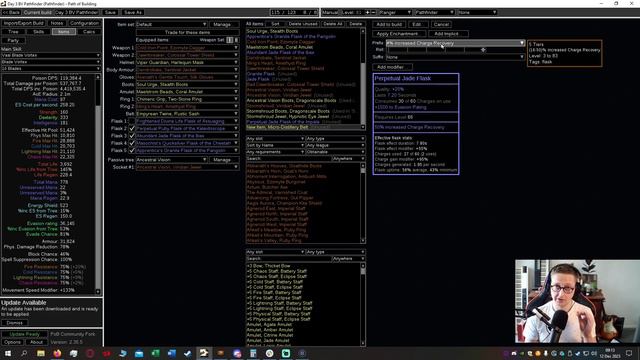Open the Boots slot dropdown
Screen dimensions: 640x360
coord(187,84)
